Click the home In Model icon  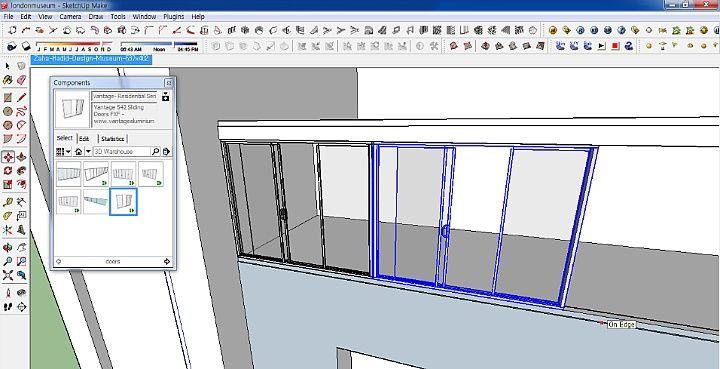coord(79,151)
